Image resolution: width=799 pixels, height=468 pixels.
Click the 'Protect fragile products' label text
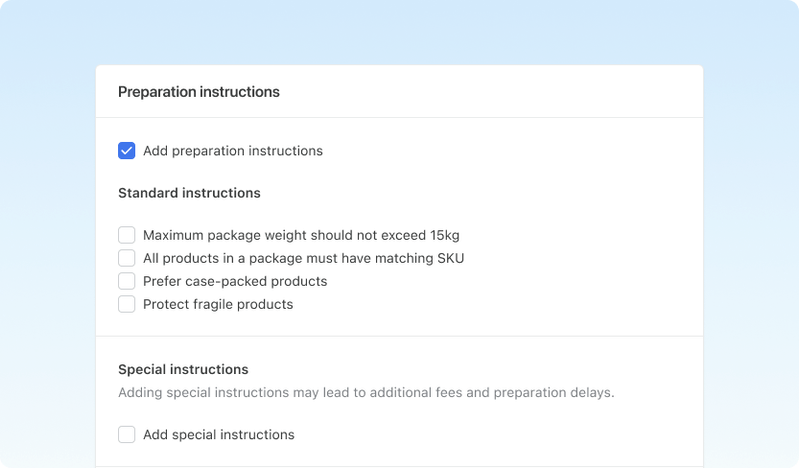[x=218, y=304]
